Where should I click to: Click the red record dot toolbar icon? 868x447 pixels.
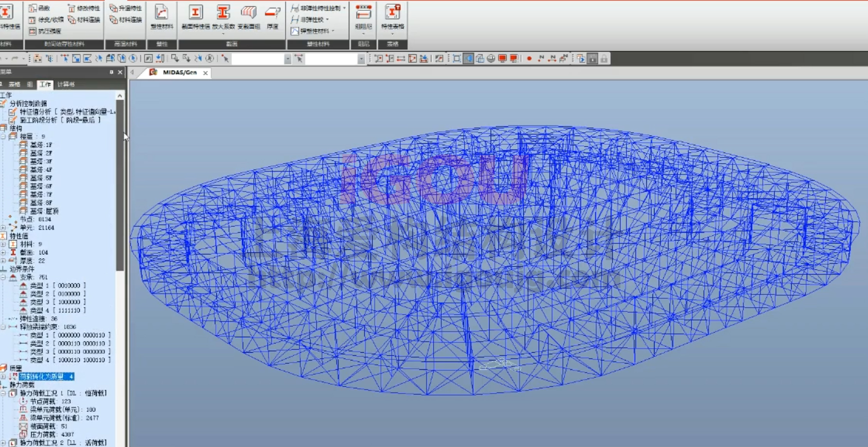click(529, 59)
